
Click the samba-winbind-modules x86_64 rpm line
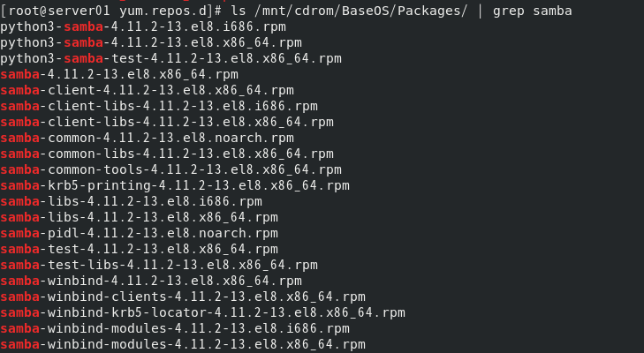point(183,344)
